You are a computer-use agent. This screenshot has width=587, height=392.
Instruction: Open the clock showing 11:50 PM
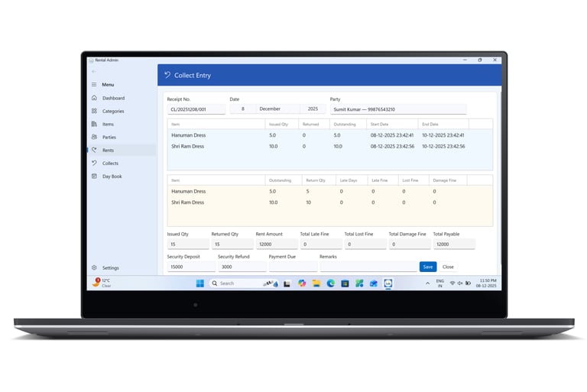(487, 283)
